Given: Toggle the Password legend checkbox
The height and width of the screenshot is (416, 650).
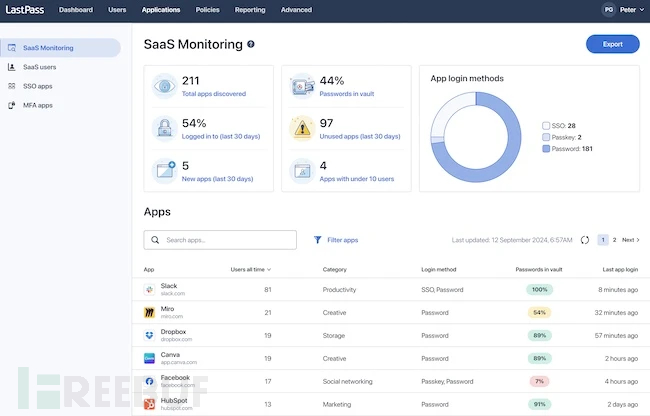Looking at the screenshot, I should (x=545, y=149).
